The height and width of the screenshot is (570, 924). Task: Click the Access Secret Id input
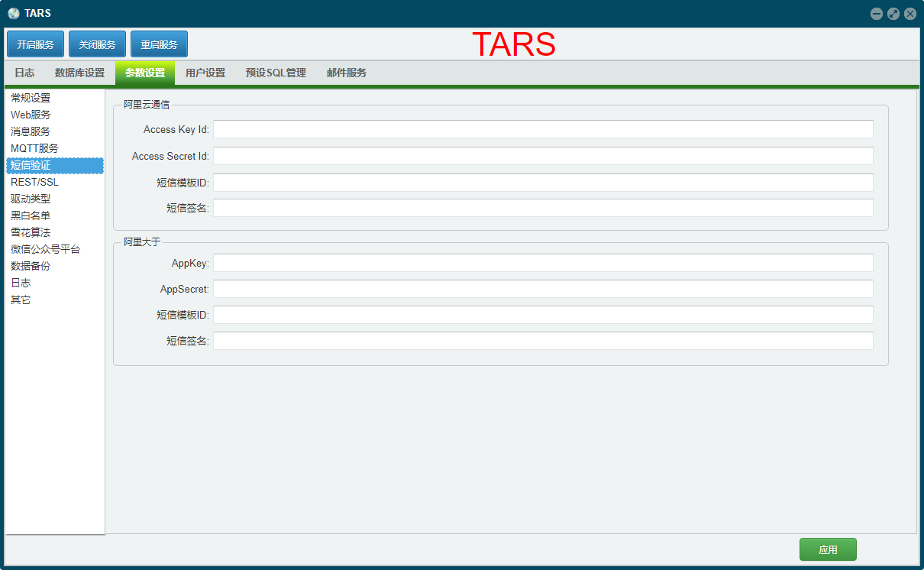pos(543,156)
